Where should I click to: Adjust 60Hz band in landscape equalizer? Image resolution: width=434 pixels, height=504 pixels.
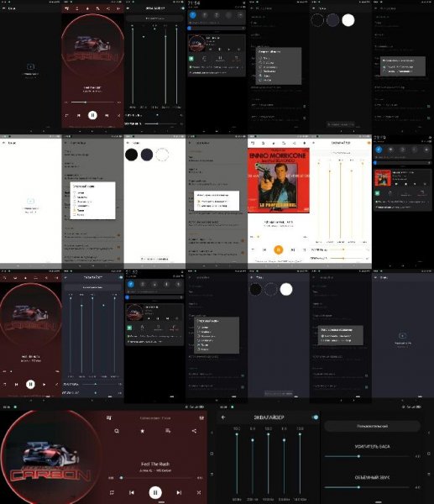[237, 464]
